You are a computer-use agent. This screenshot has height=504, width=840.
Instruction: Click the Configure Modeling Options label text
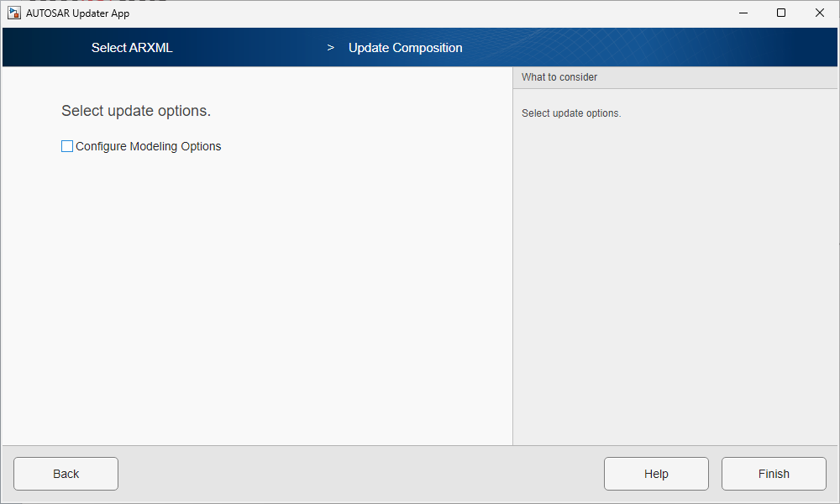[x=149, y=146]
